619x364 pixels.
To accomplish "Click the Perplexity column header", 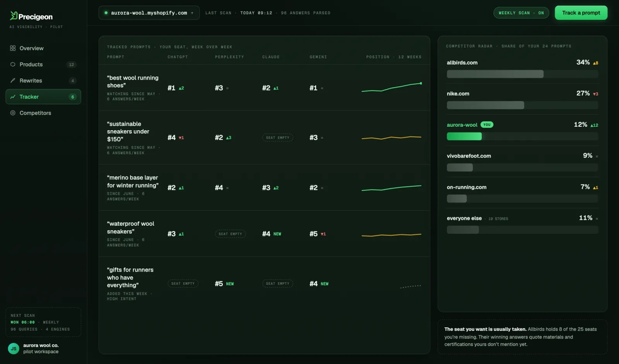I will click(229, 57).
